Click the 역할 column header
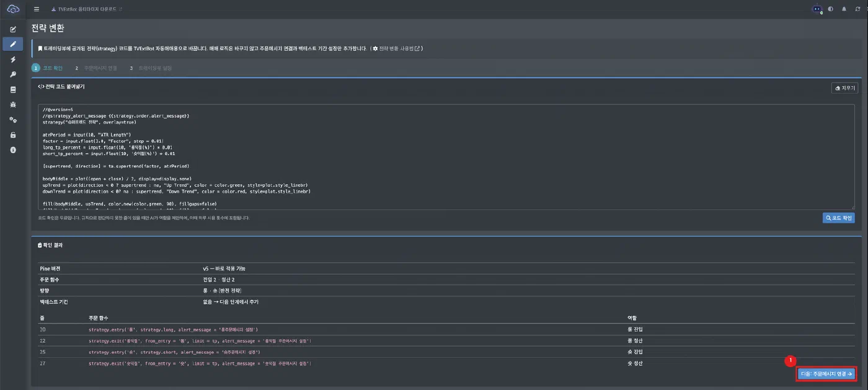The image size is (868, 390). coord(632,318)
